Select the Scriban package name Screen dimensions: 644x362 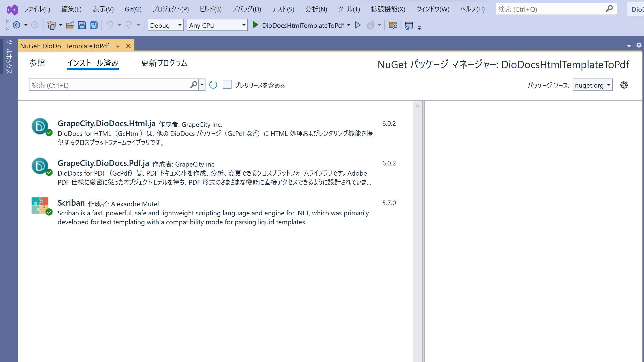[x=71, y=203]
